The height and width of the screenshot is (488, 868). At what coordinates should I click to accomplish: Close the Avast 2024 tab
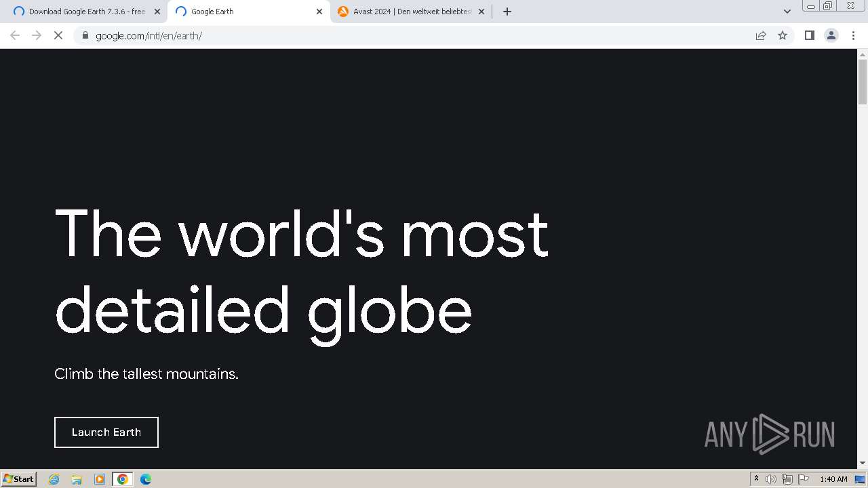481,12
